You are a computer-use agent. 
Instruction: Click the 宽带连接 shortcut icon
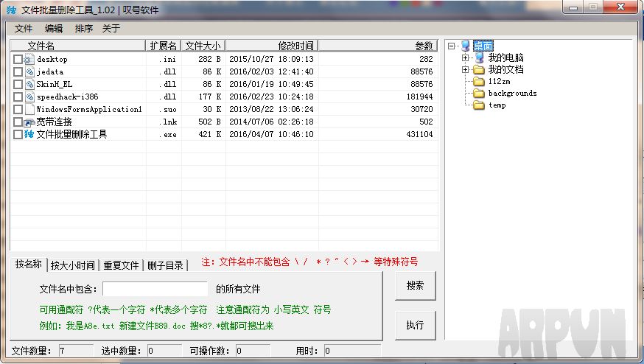coord(29,122)
